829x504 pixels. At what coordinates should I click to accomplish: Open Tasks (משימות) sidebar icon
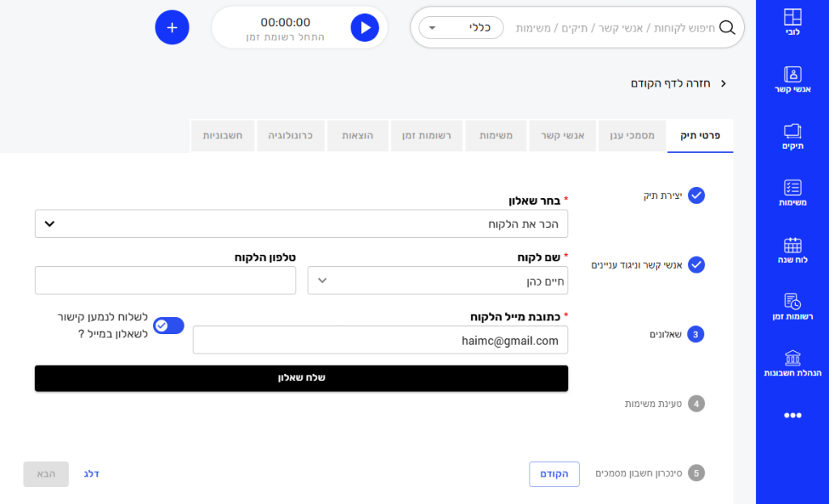tap(793, 193)
